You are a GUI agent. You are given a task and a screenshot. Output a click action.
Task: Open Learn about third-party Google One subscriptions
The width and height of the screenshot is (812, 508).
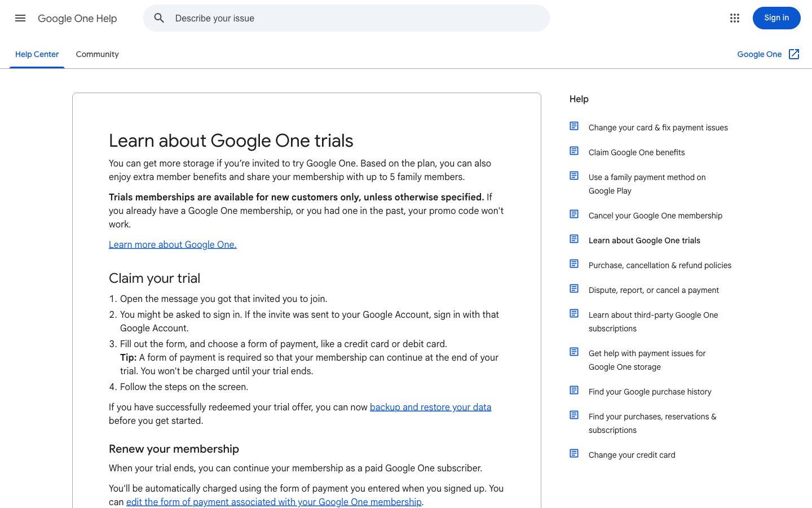(654, 322)
